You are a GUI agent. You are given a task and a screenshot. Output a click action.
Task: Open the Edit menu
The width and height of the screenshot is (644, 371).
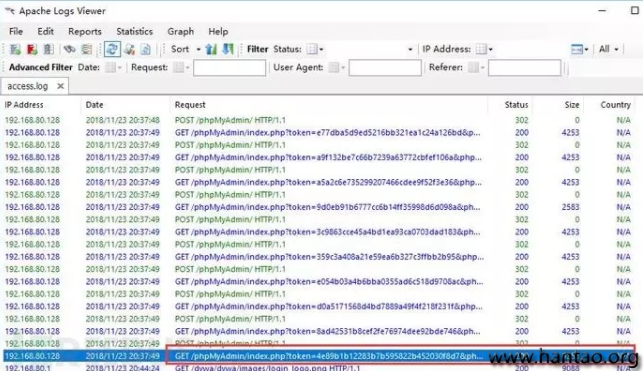pos(45,31)
